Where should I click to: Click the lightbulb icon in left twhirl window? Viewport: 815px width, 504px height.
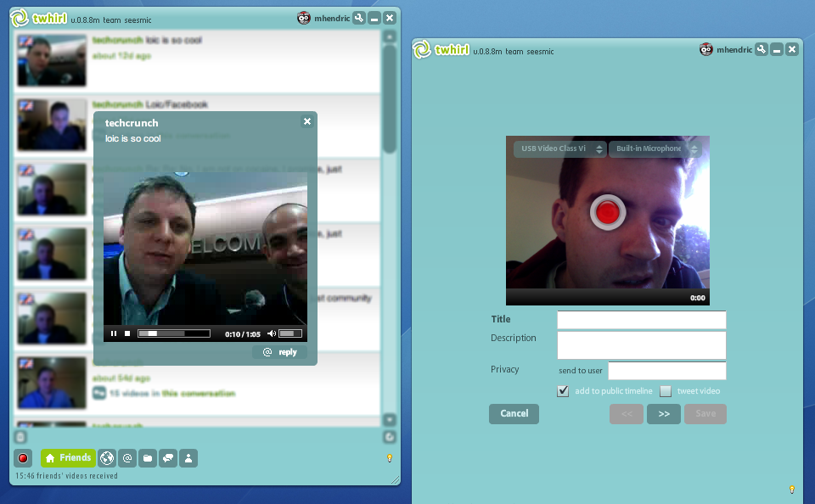coord(390,458)
